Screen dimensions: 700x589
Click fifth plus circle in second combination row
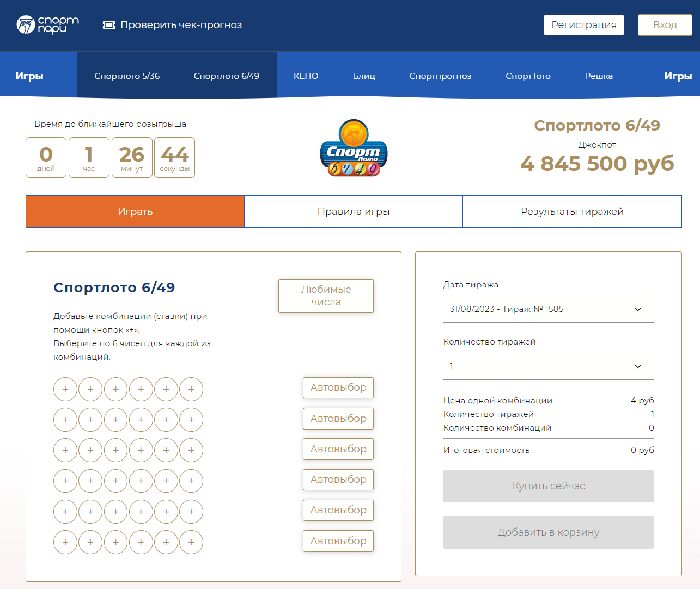coord(166,420)
